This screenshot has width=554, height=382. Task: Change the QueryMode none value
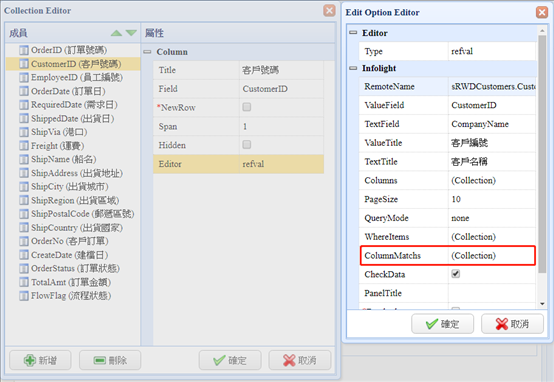(x=492, y=218)
